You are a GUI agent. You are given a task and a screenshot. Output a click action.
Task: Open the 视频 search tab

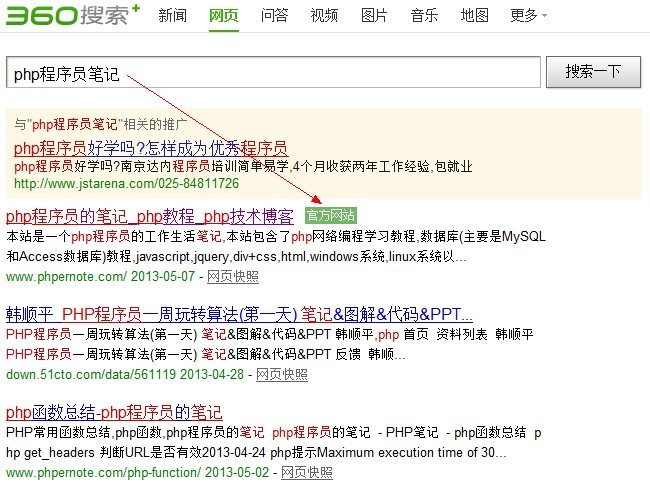[324, 15]
